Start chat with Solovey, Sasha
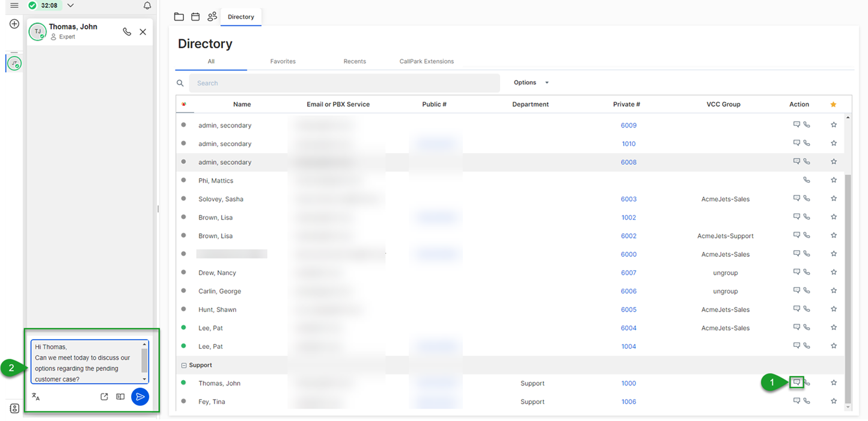Viewport: 868px width, 421px height. point(796,198)
